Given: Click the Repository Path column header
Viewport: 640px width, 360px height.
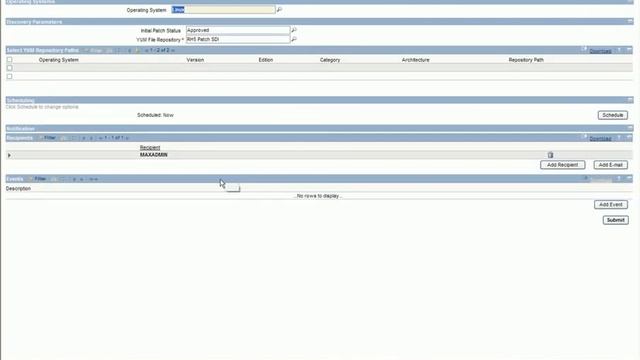Looking at the screenshot, I should coord(526,60).
